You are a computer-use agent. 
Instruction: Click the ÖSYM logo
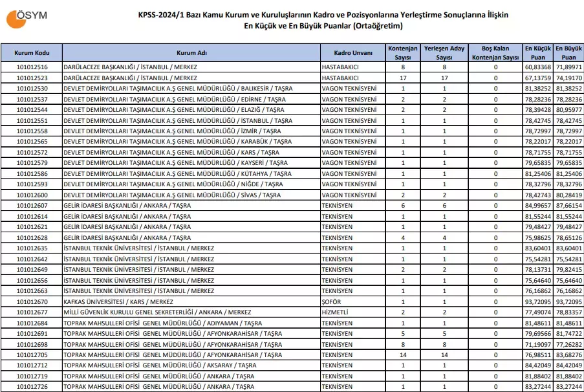click(x=27, y=17)
